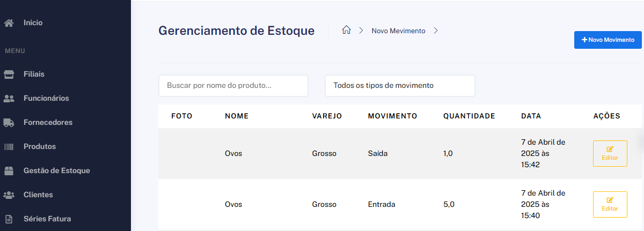Screen dimensions: 644x231
Task: Select Gestão de Estoque menu entry
Action: click(x=56, y=171)
